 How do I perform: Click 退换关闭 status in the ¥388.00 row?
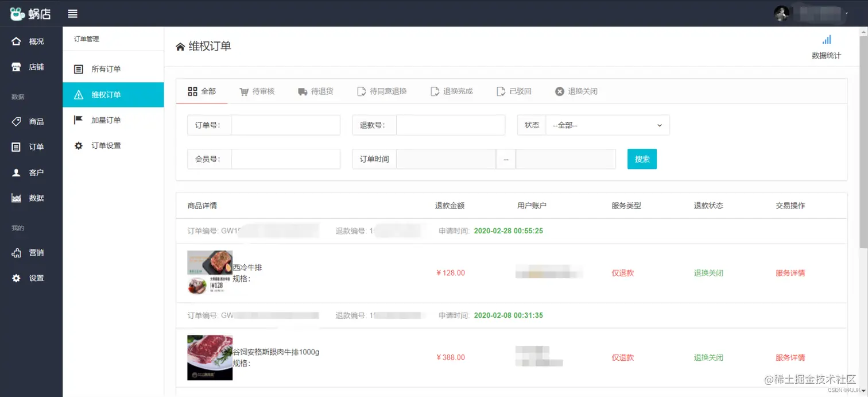(x=708, y=357)
